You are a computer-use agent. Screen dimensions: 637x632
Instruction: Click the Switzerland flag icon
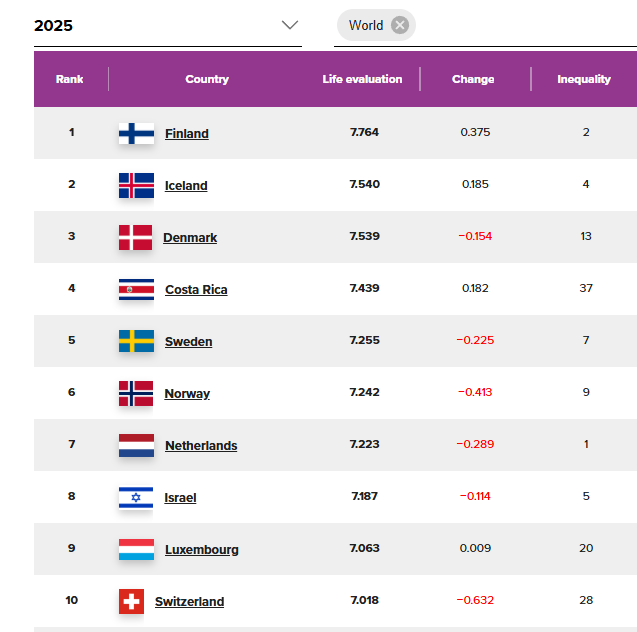[x=131, y=601]
